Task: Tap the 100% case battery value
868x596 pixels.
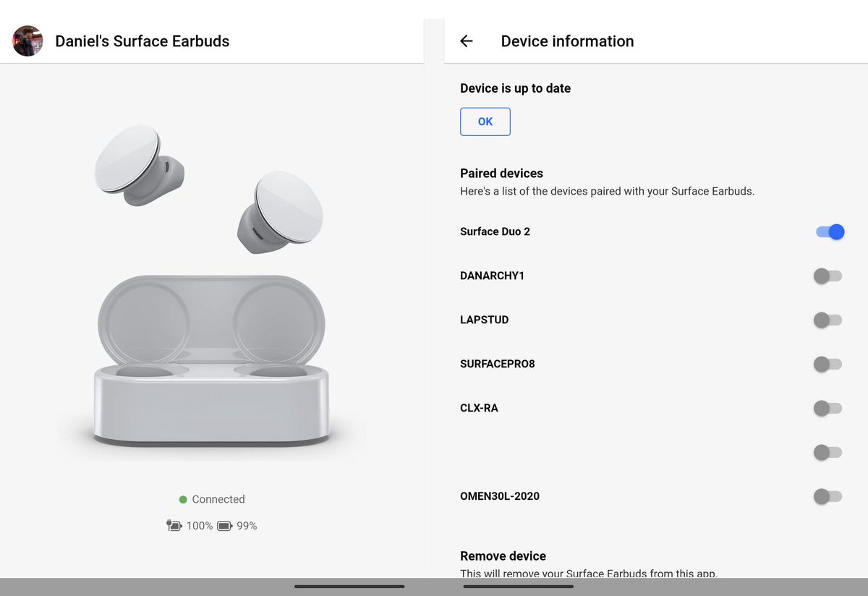Action: pyautogui.click(x=200, y=526)
